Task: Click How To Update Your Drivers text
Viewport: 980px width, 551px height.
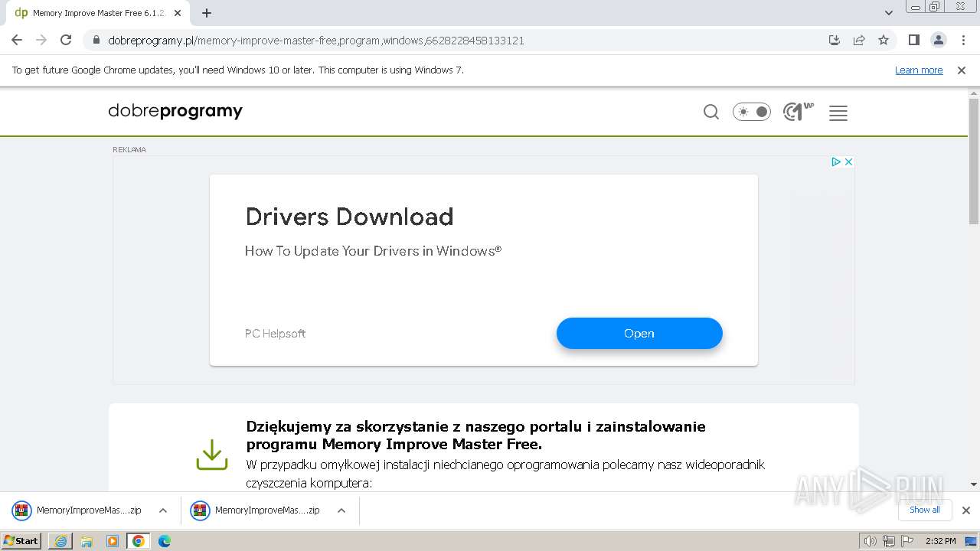Action: (373, 251)
